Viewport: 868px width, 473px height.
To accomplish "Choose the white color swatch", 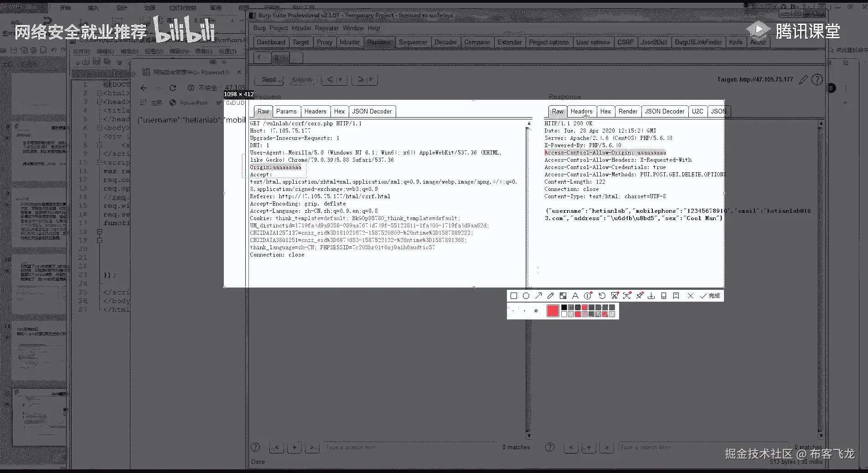I will coord(564,314).
